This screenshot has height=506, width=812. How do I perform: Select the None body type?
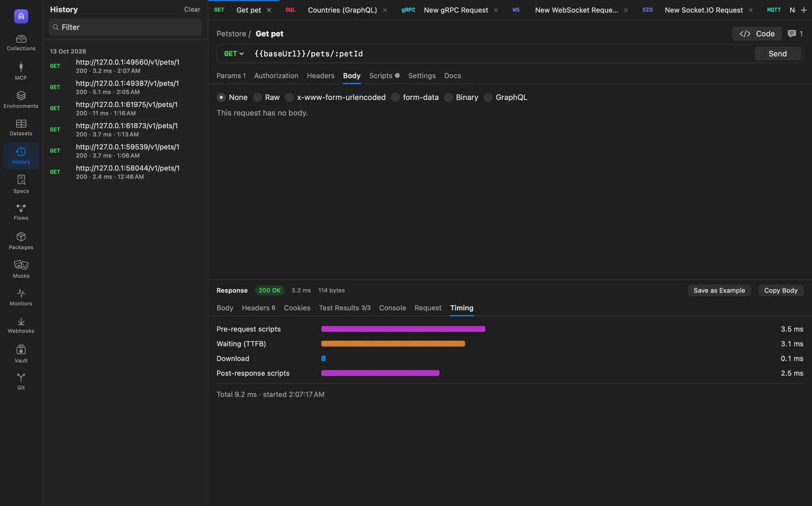(232, 97)
